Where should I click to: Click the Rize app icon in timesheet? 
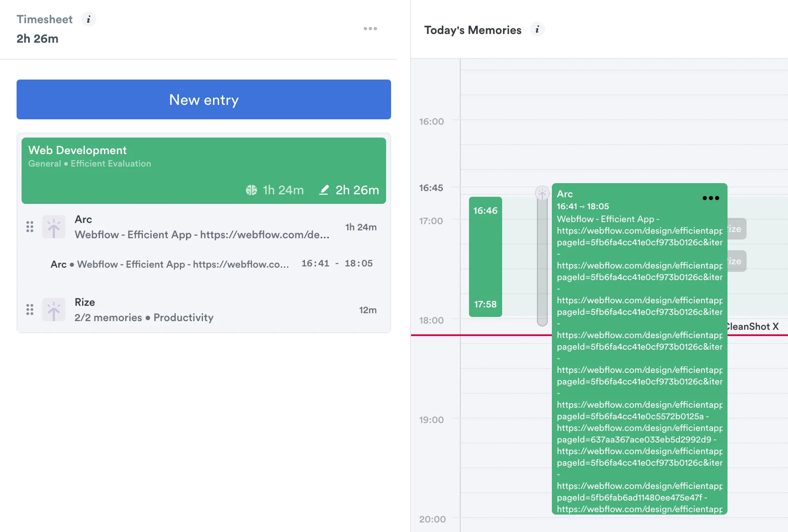tap(54, 310)
